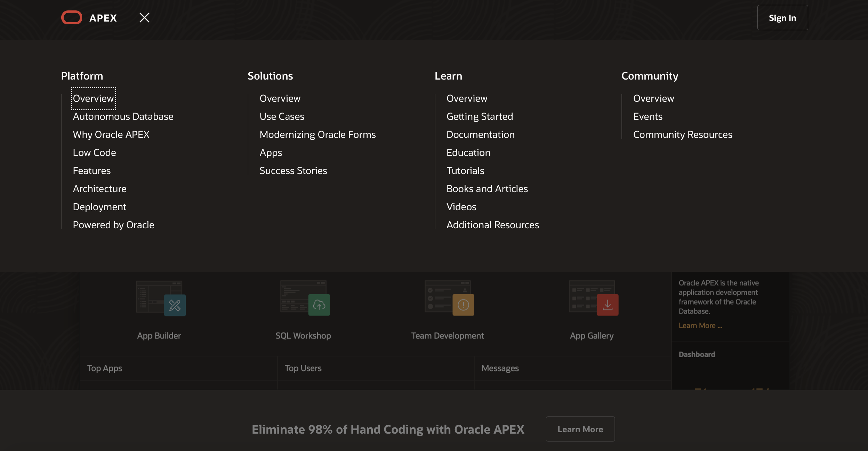Click the App Gallery download icon
The height and width of the screenshot is (451, 868).
click(x=607, y=305)
